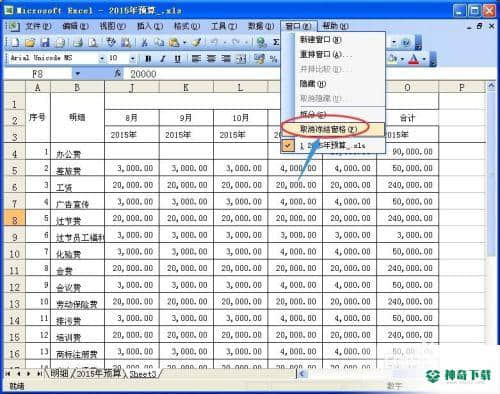Toggle Underline formatting

point(177,59)
